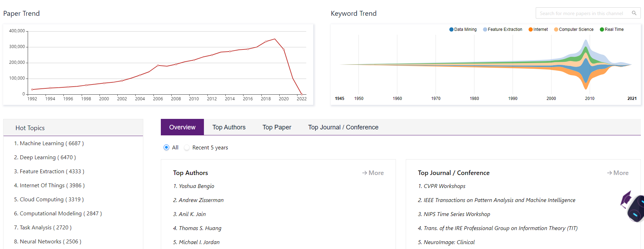Select hot topic Feature Extraction ( 4333 )

[x=49, y=171]
